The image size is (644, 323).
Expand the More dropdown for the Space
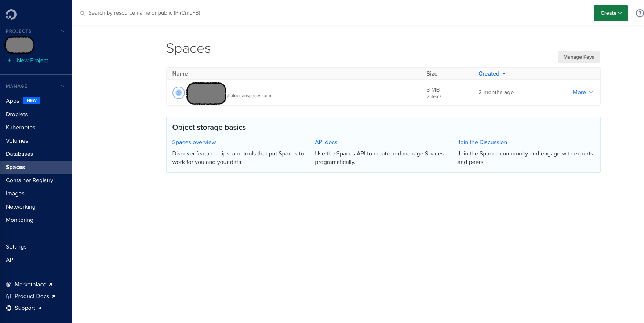[x=583, y=92]
